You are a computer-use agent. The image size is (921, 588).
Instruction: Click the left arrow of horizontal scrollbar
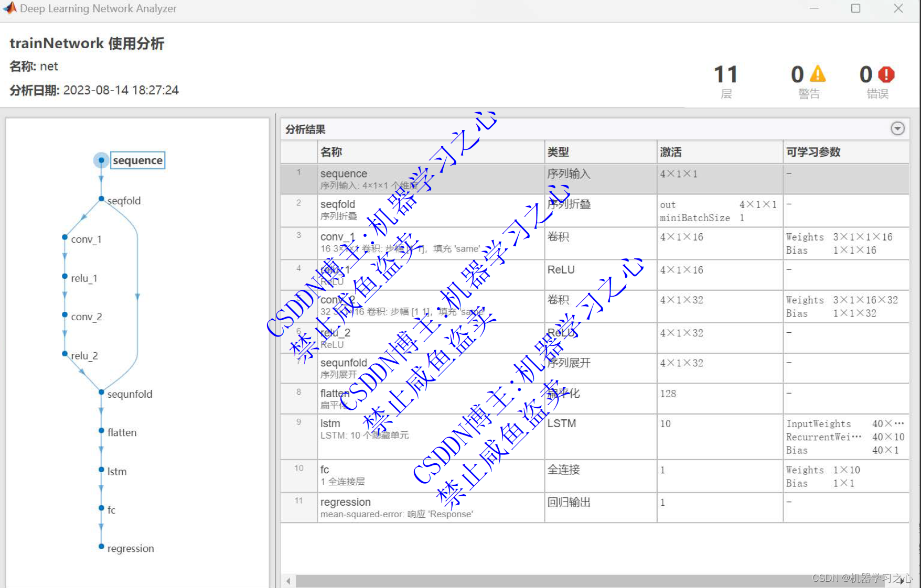[x=288, y=581]
